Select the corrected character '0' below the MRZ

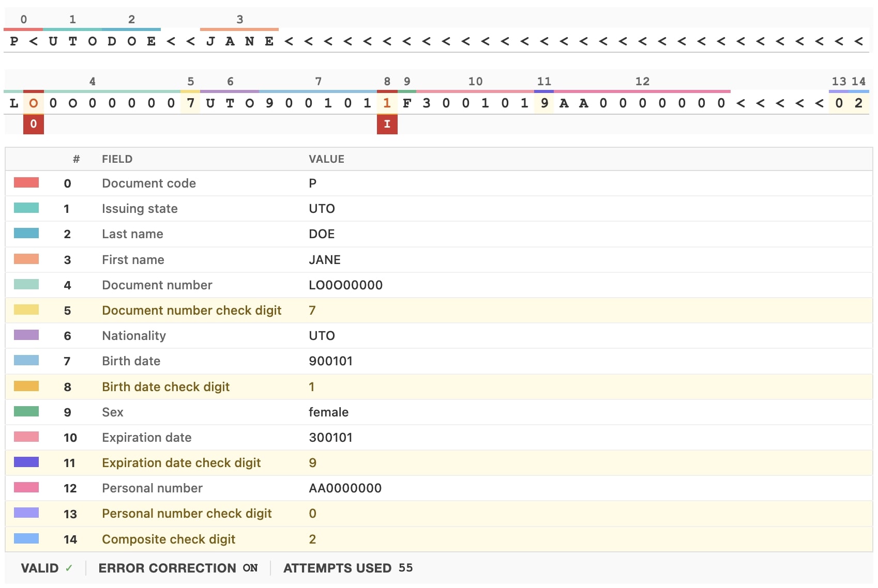tap(33, 125)
